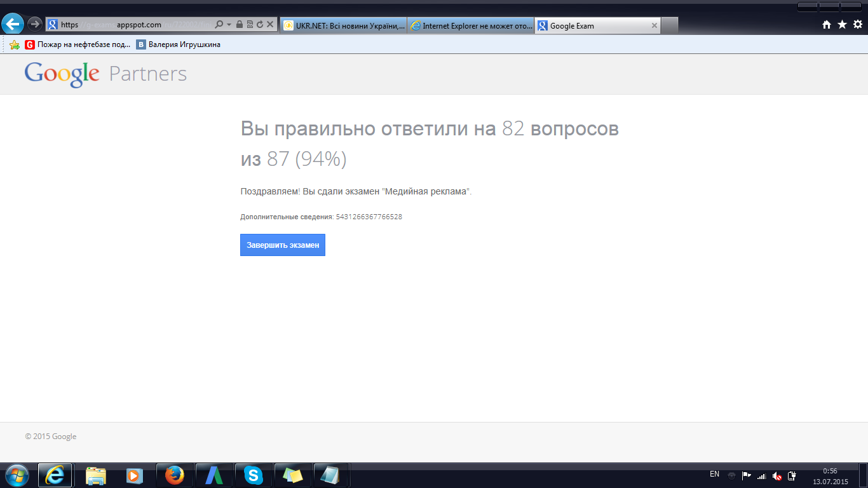The height and width of the screenshot is (488, 868).
Task: Open Windows Explorer folder from taskbar
Action: 96,475
